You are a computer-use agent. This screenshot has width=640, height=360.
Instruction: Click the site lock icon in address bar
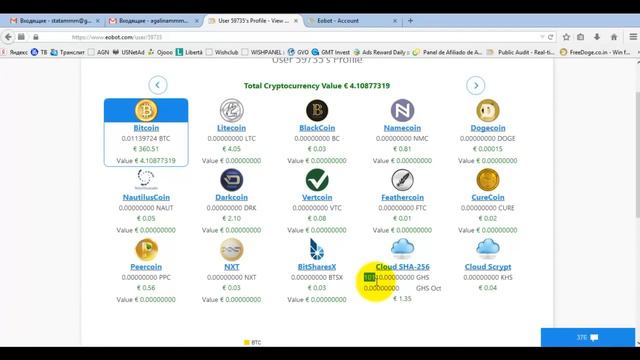36,37
